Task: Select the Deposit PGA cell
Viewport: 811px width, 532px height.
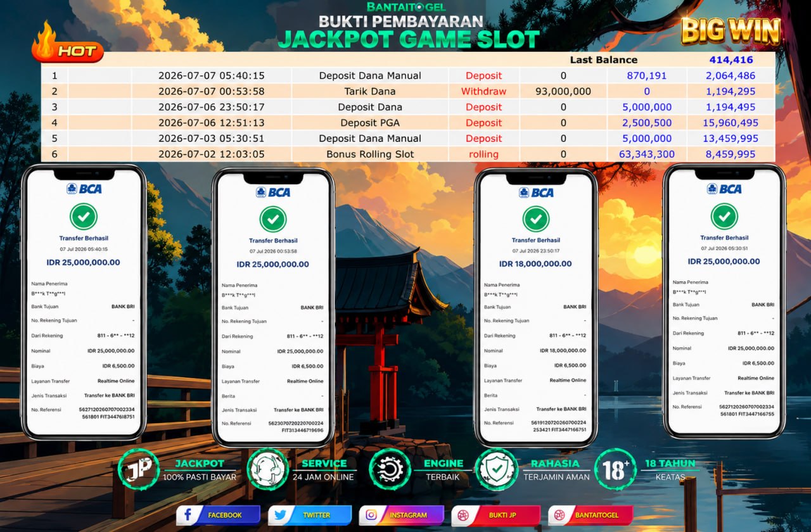Action: click(370, 123)
